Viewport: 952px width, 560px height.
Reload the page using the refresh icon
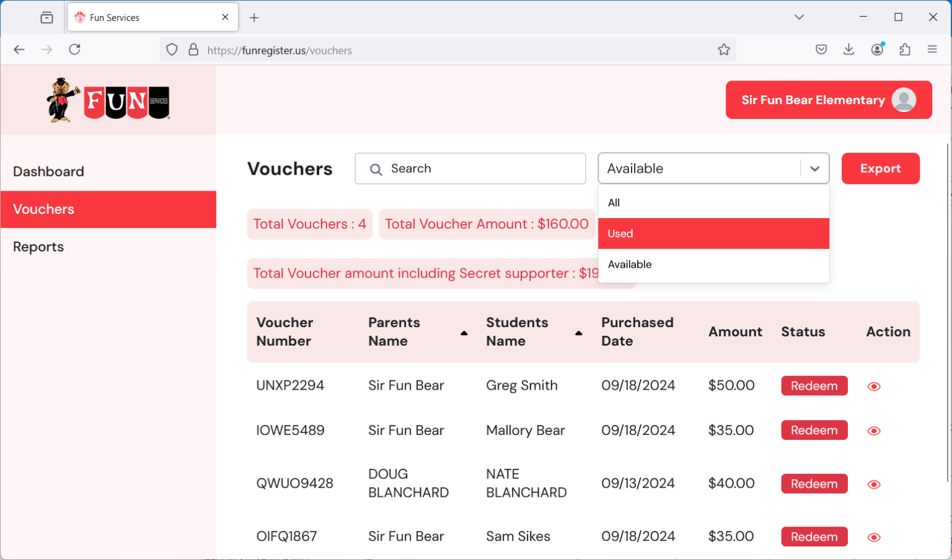click(74, 50)
